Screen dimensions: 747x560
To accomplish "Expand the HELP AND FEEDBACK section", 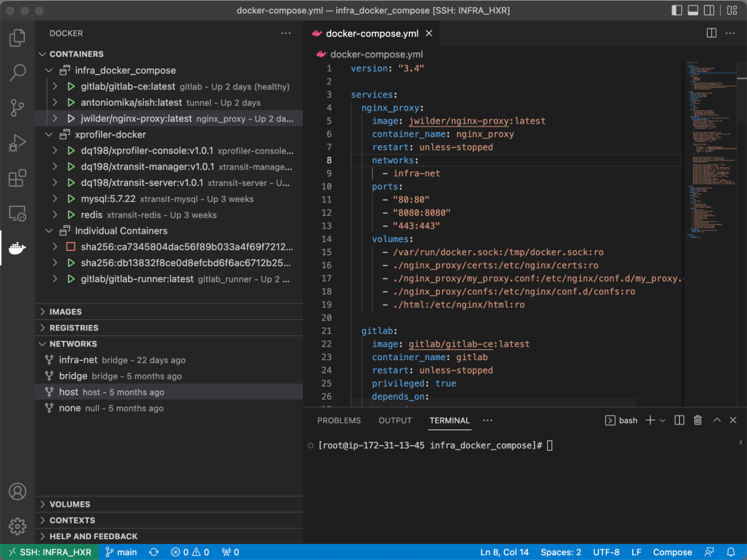I will pos(169,536).
